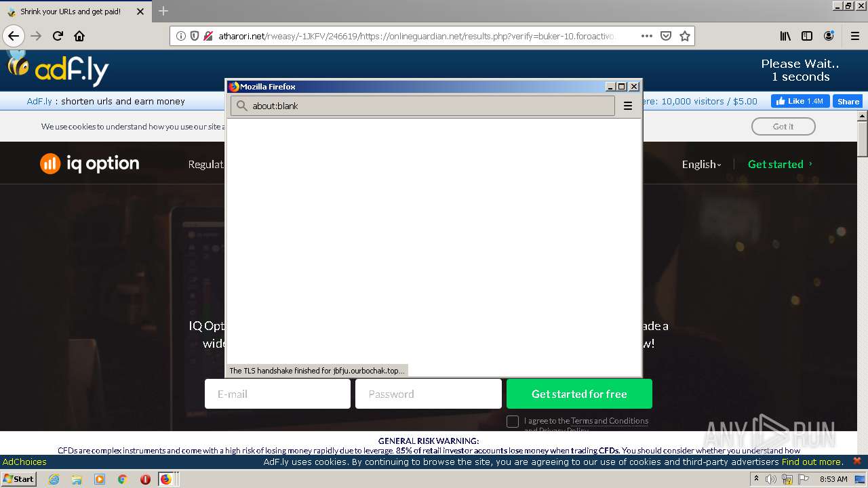The image size is (868, 488).
Task: Click the 8:53 AM clock
Action: point(833,479)
